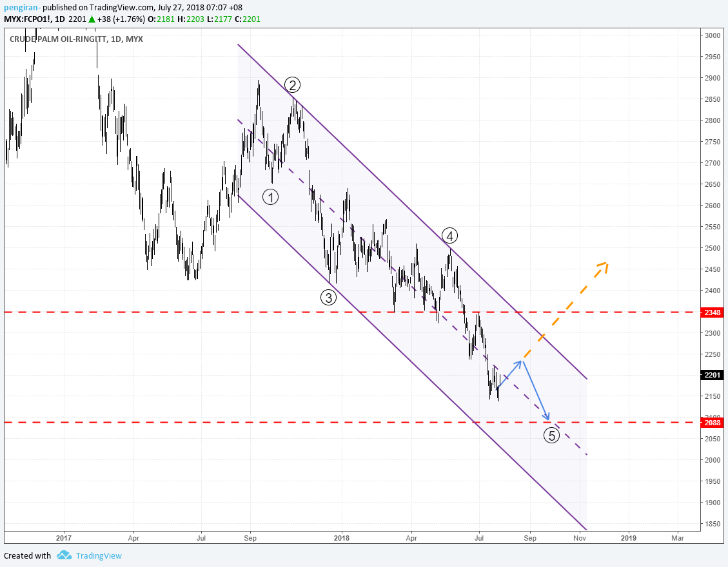Select the circled wave 4 label
This screenshot has width=728, height=567.
449,236
